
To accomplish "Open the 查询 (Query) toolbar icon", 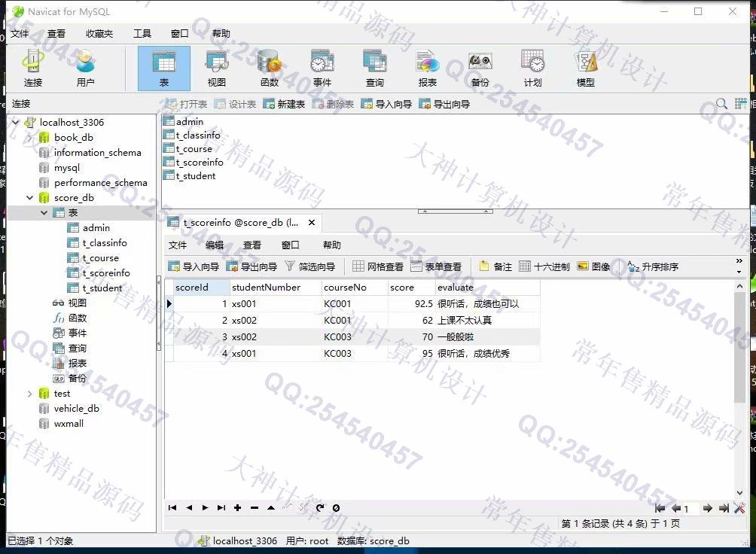I will point(375,68).
